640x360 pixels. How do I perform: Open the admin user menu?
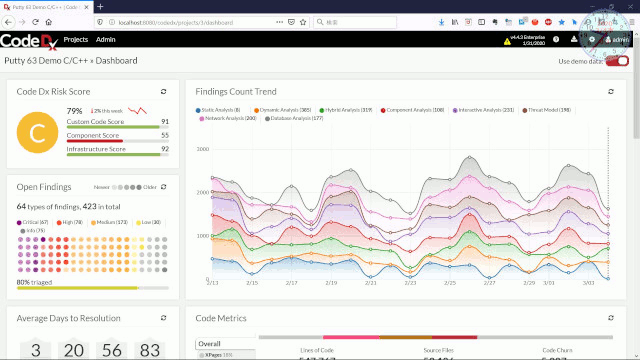click(617, 40)
